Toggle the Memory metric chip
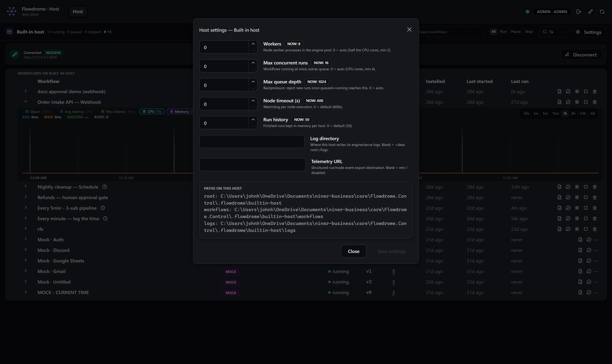 tap(181, 112)
